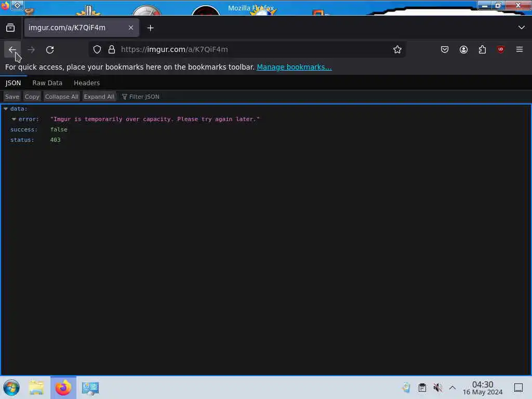Select the imgur.com/a/K7QiF4m tab
This screenshot has height=399, width=532.
pos(82,28)
